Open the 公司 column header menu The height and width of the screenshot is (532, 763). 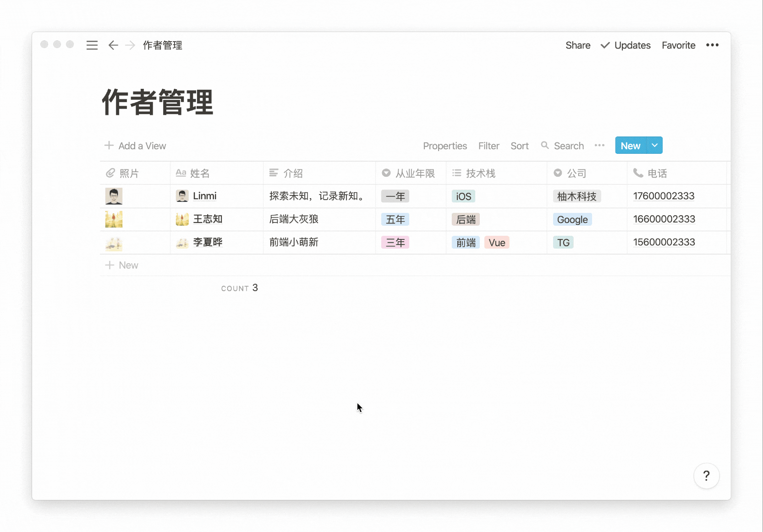(587, 173)
